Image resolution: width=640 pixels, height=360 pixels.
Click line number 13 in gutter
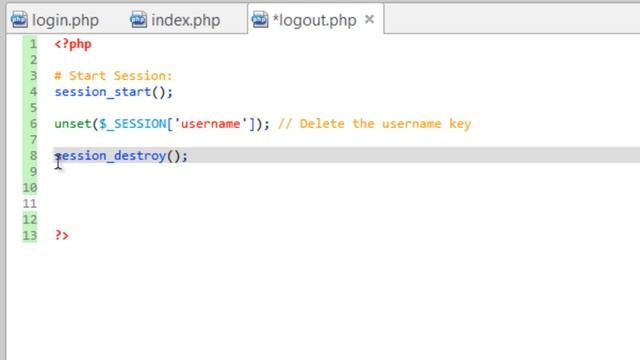[30, 236]
